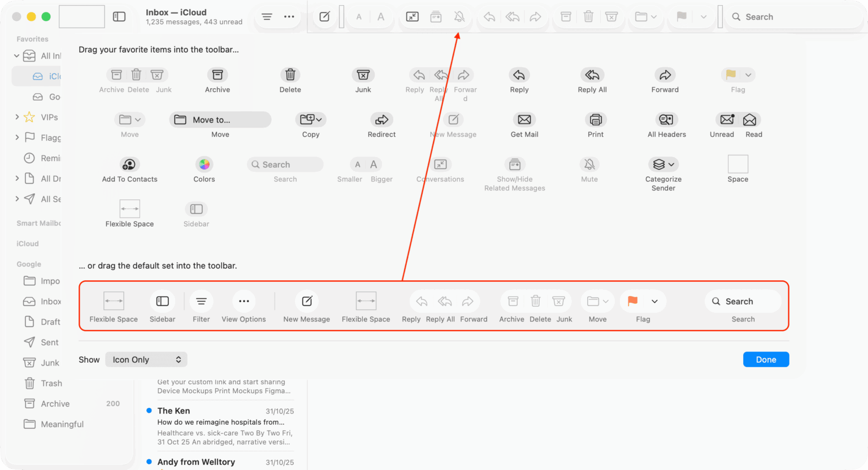This screenshot has width=868, height=470.
Task: Click the Add To Contacts icon
Action: point(129,164)
